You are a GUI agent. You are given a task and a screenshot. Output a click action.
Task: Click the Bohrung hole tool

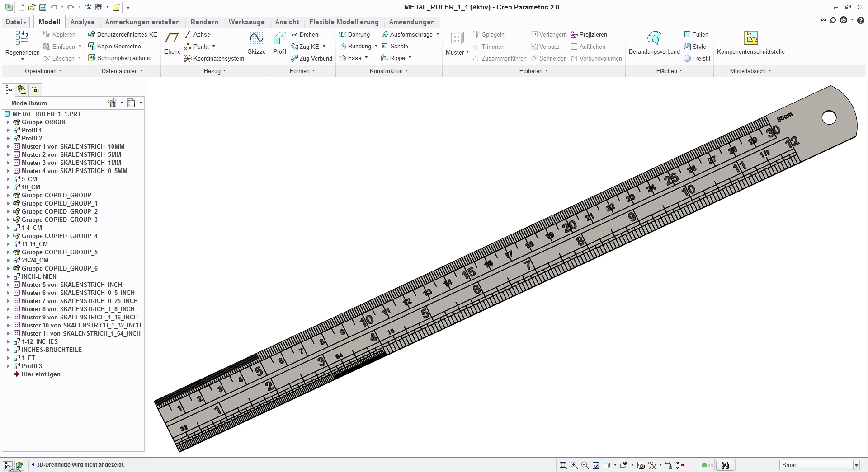354,34
